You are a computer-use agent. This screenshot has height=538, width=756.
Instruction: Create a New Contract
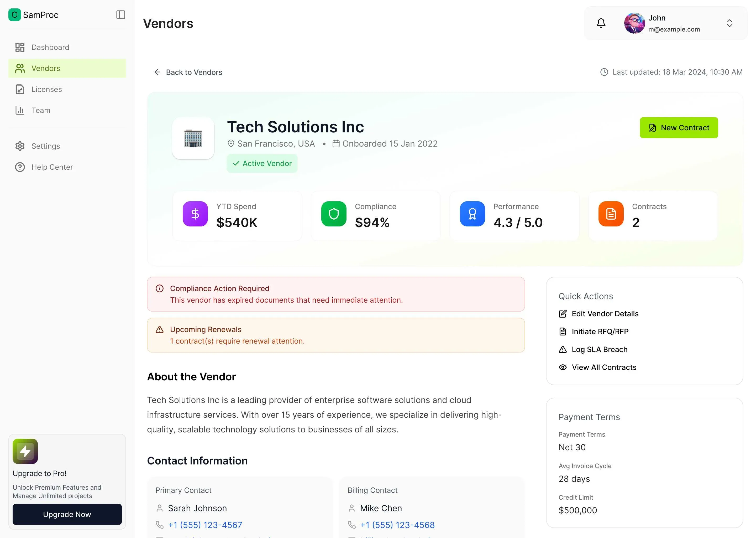tap(679, 128)
